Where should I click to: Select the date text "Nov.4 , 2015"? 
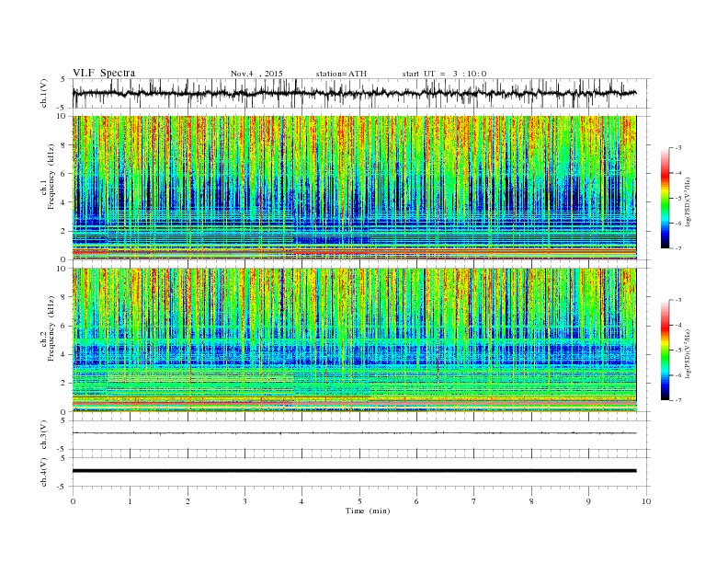(256, 74)
